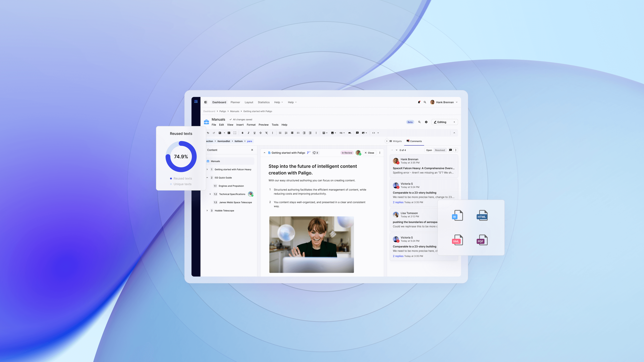The height and width of the screenshot is (362, 644).
Task: Click the add comment icon in toolbar
Action: click(x=357, y=133)
